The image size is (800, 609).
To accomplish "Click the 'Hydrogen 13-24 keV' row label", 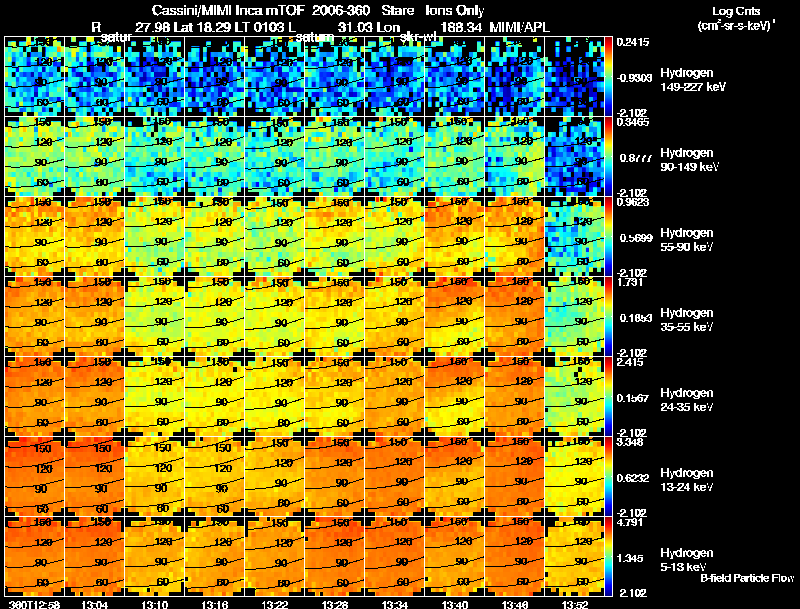I will (687, 480).
